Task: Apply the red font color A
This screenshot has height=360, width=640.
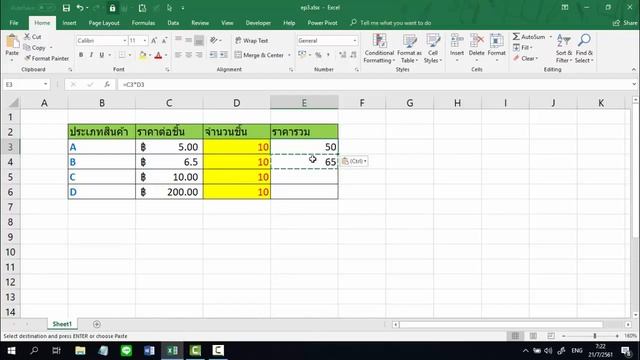Action: pyautogui.click(x=158, y=55)
